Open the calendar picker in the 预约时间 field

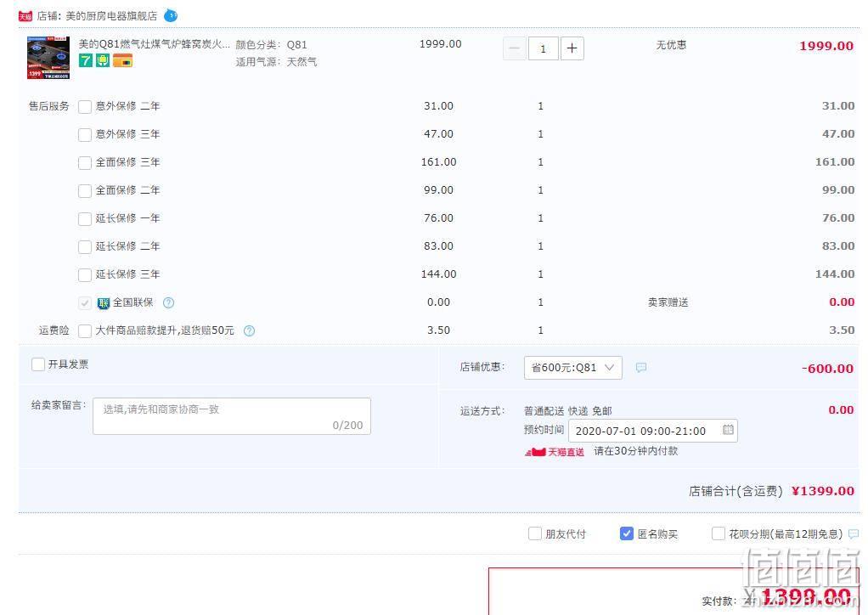[x=728, y=430]
